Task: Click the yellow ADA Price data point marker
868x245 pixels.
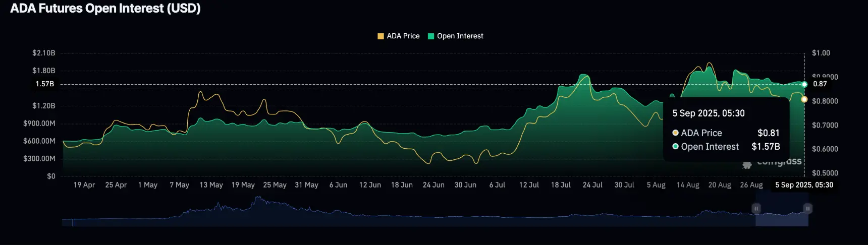Action: click(x=804, y=99)
